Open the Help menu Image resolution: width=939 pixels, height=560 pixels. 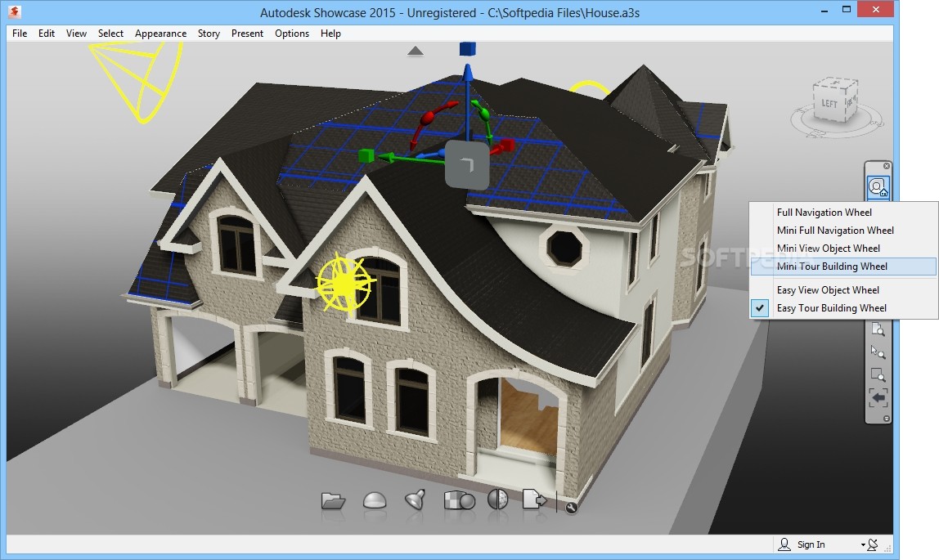[330, 34]
